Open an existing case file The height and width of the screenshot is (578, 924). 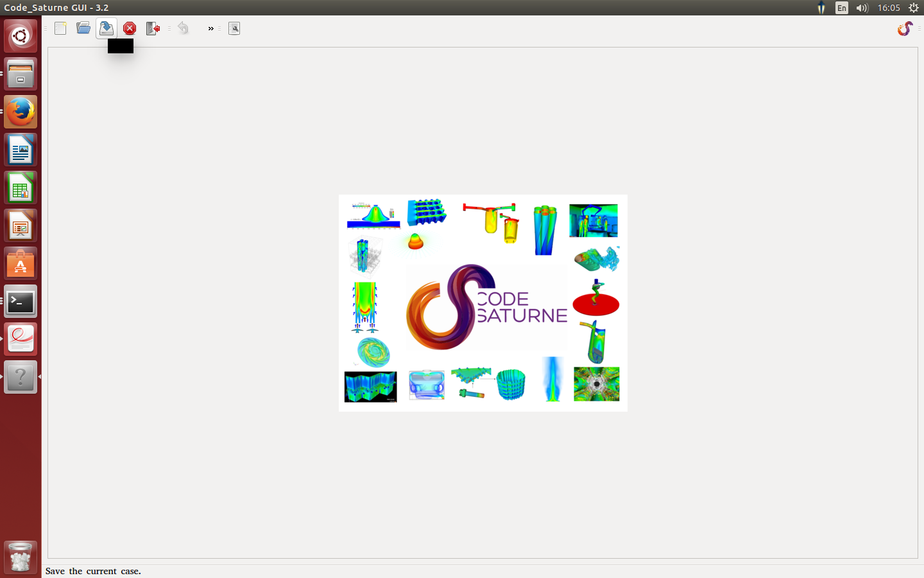(x=83, y=28)
